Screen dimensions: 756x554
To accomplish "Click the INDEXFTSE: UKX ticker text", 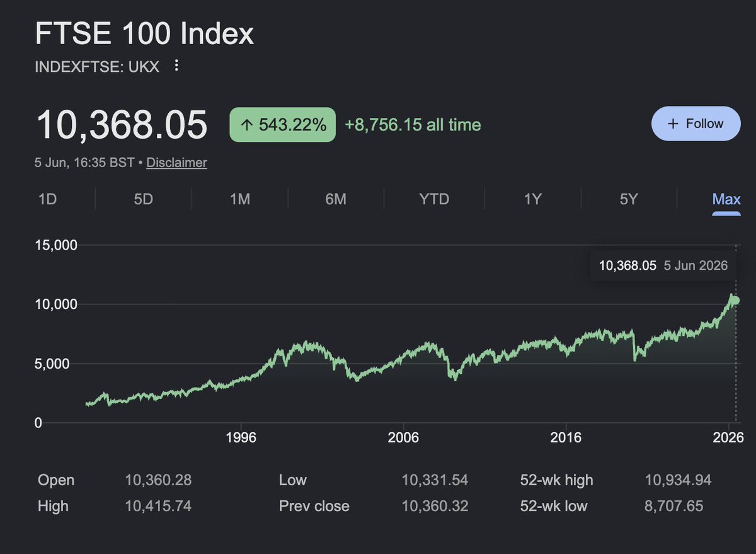I will click(x=97, y=66).
